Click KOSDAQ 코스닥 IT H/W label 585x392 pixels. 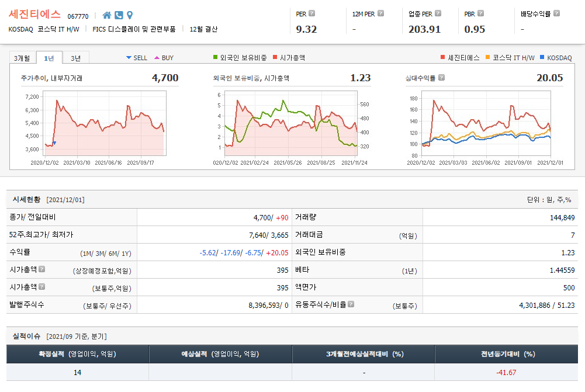click(44, 29)
